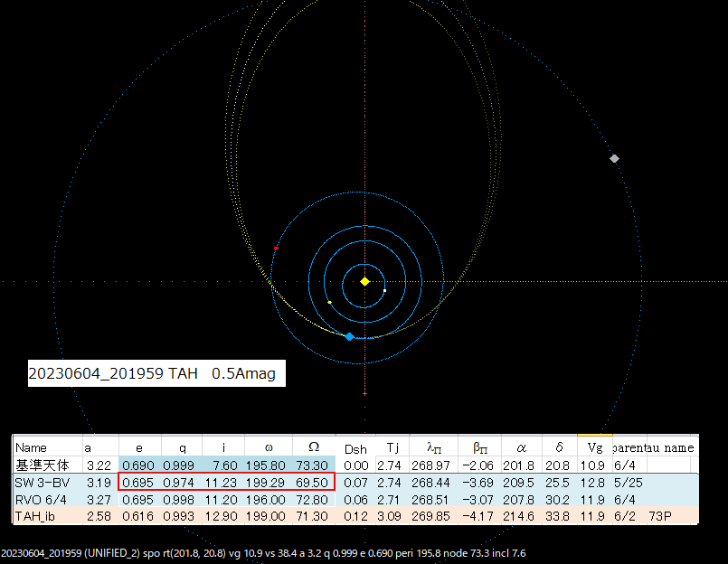Select the SW 3-BV table row

355,483
